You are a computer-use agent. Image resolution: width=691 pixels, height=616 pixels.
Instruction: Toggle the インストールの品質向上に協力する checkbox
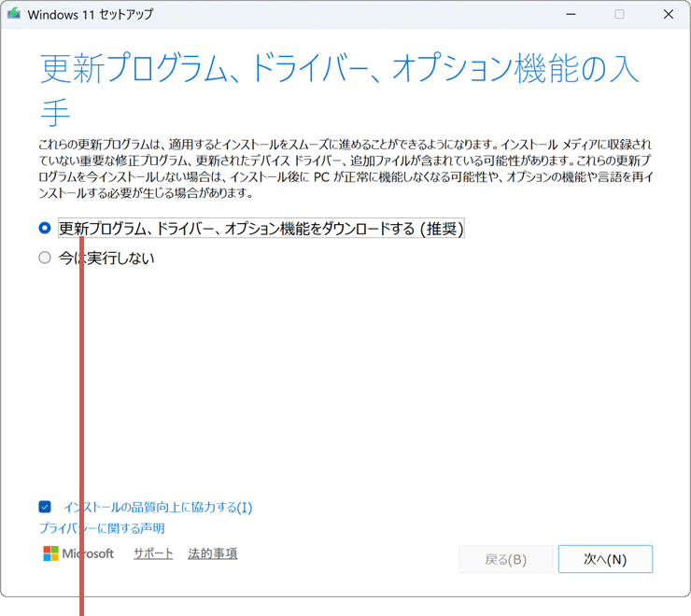tap(45, 507)
